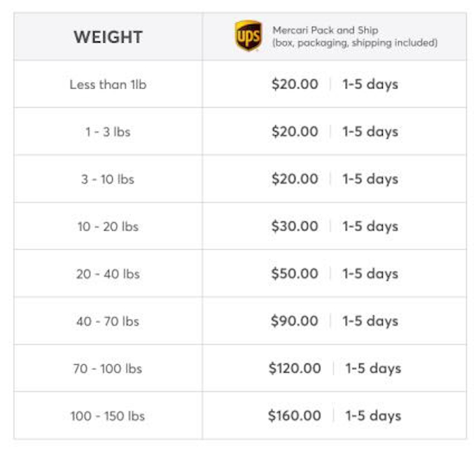Select the 1 - 3 lbs weight row
This screenshot has width=476, height=449.
point(108,132)
